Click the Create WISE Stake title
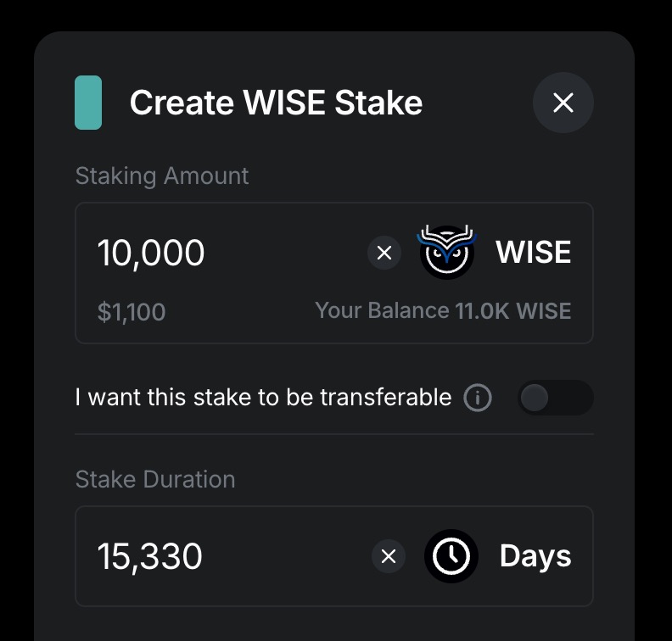 pos(276,103)
